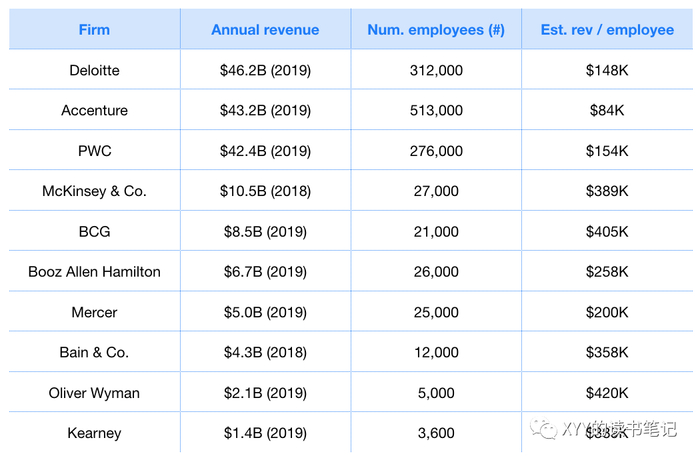Click the watermark text beside the WeChat logo
This screenshot has width=700, height=460.
click(x=618, y=429)
